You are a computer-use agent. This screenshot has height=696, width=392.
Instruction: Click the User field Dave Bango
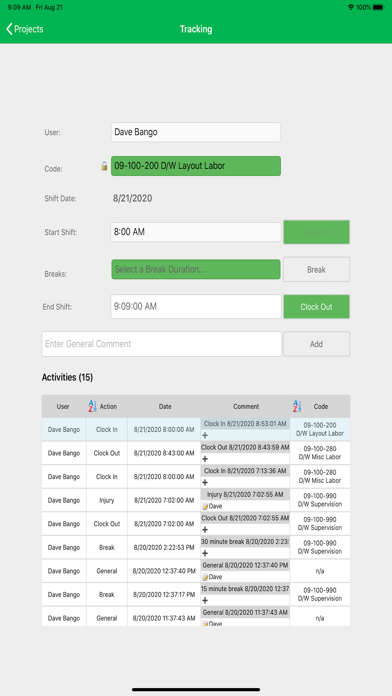point(196,132)
